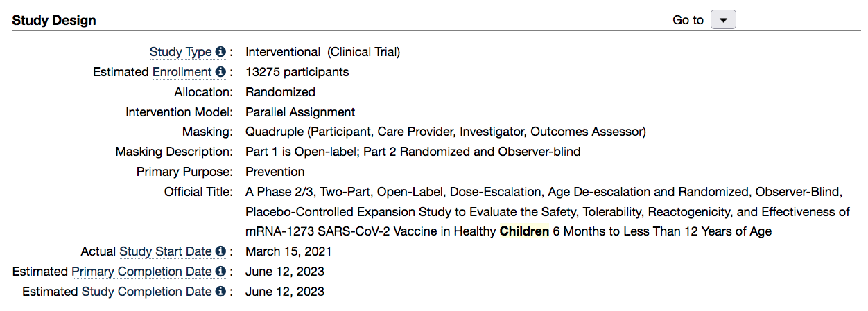Follow the Study Start Date link

[166, 251]
